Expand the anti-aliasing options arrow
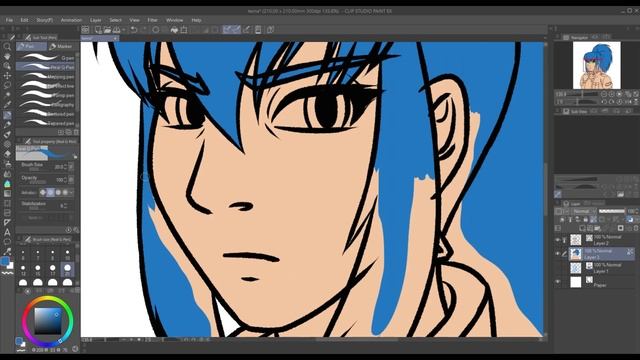Image resolution: width=640 pixels, height=360 pixels. click(x=72, y=192)
